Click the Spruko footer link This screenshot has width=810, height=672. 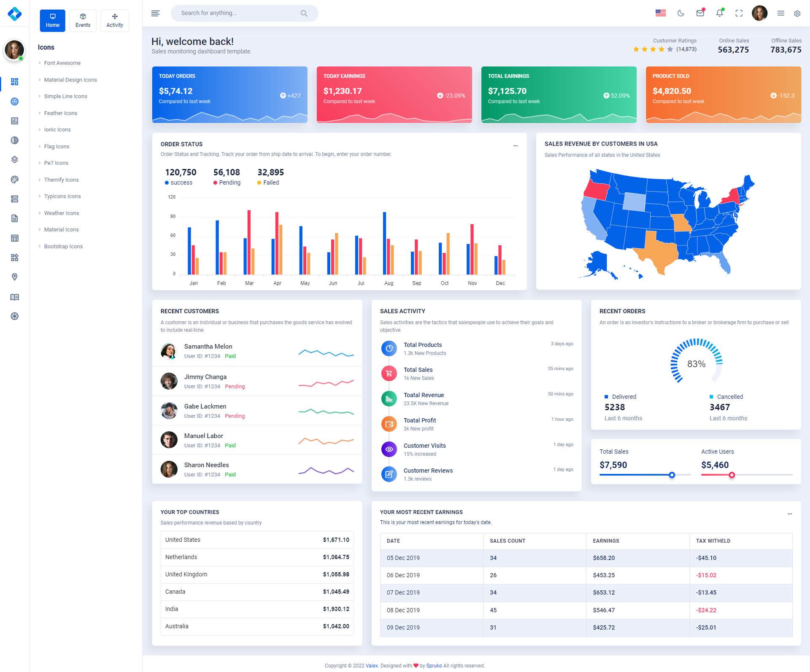coord(434,666)
